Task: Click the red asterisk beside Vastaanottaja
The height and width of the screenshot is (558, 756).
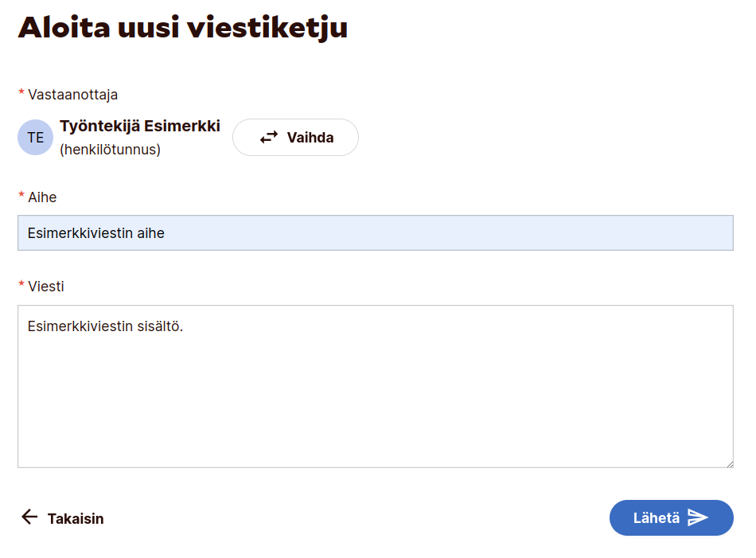Action: click(21, 93)
